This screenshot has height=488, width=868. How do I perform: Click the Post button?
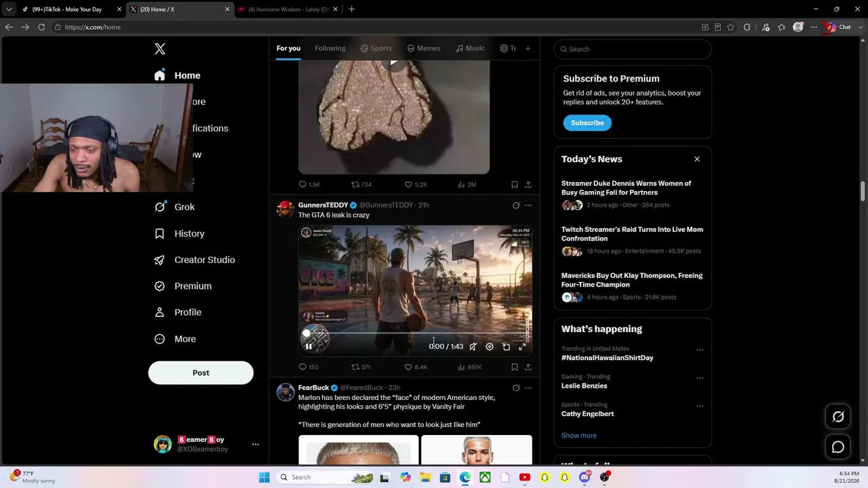(201, 373)
